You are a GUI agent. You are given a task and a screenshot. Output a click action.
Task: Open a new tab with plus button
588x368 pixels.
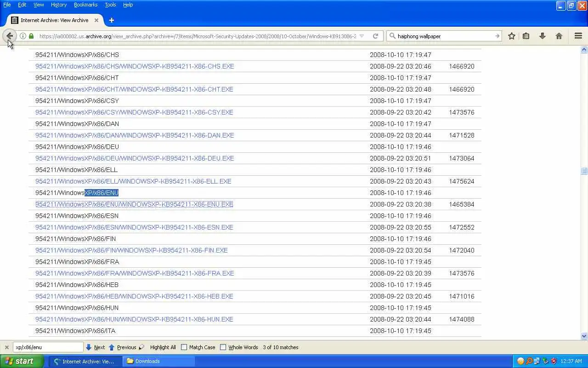click(x=111, y=20)
